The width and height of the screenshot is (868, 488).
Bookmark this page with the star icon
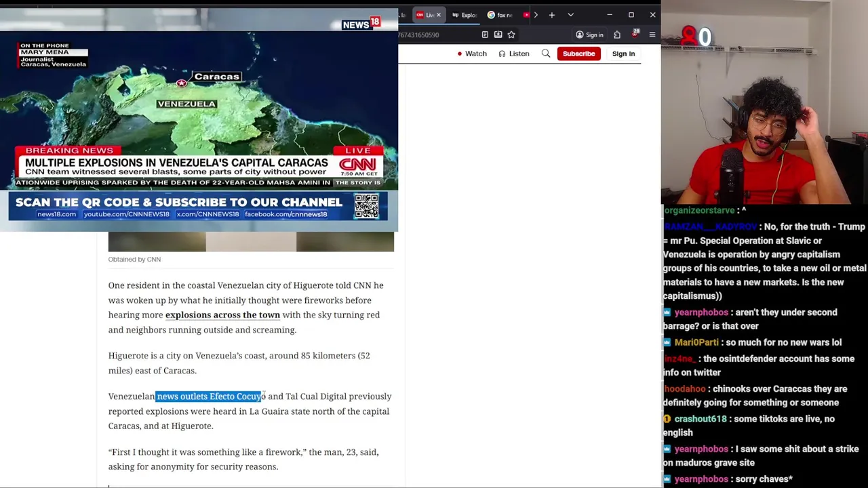click(x=511, y=35)
